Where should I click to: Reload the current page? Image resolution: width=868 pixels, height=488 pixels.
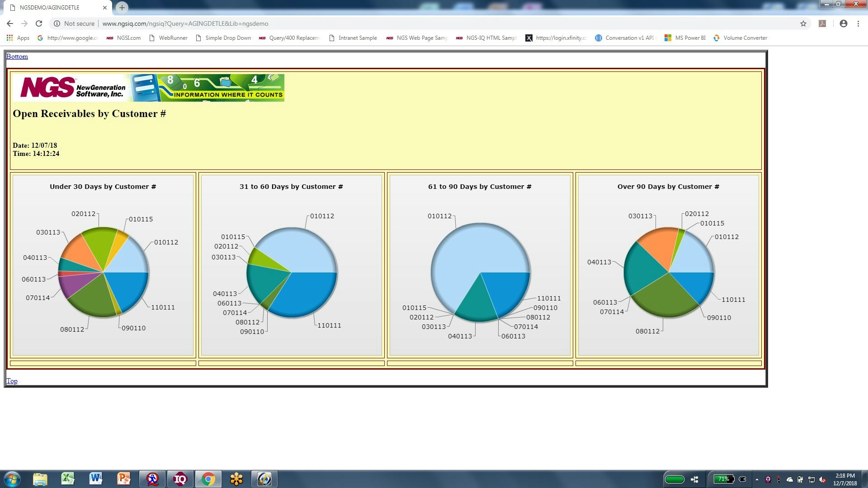pos(39,23)
